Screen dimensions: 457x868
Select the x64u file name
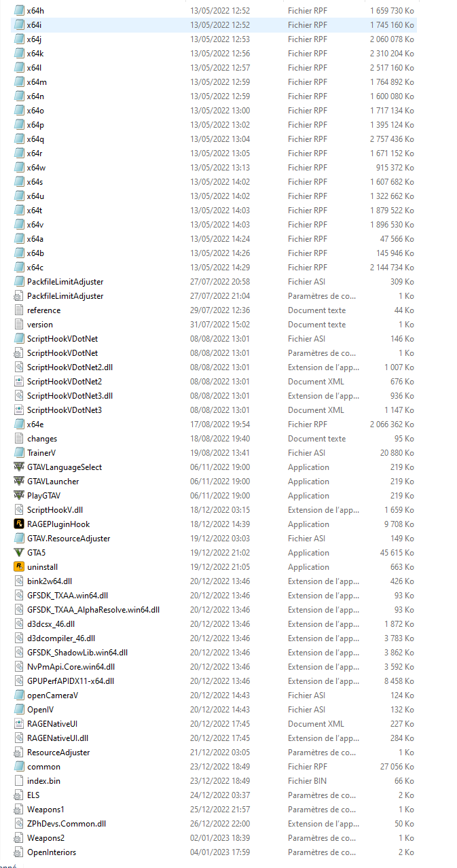click(36, 196)
